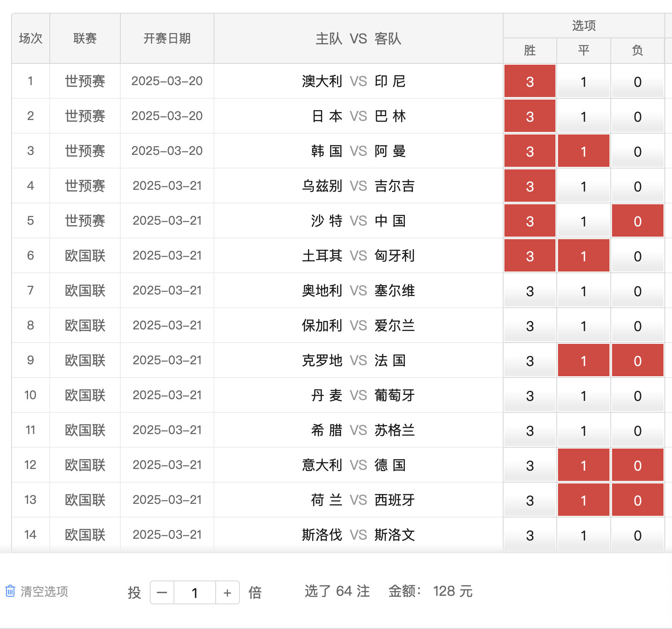Deselect loss (0) for 意大利 VS 德国

point(637,465)
